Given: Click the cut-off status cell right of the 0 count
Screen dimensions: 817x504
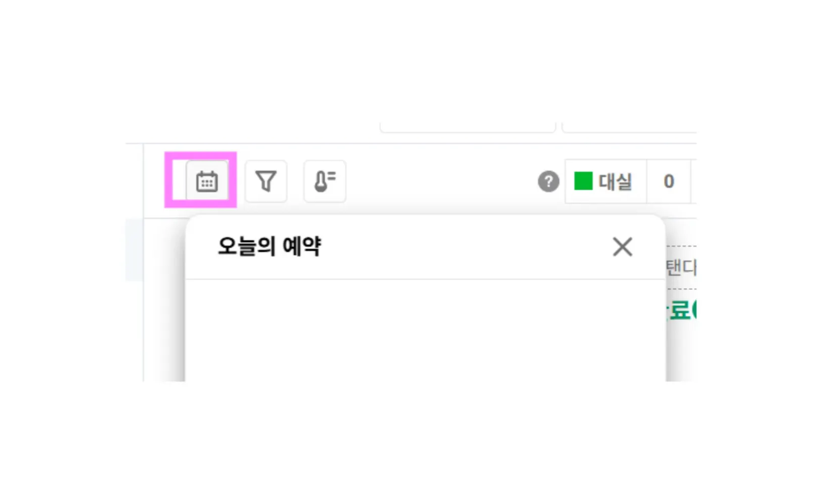Looking at the screenshot, I should pyautogui.click(x=693, y=181).
